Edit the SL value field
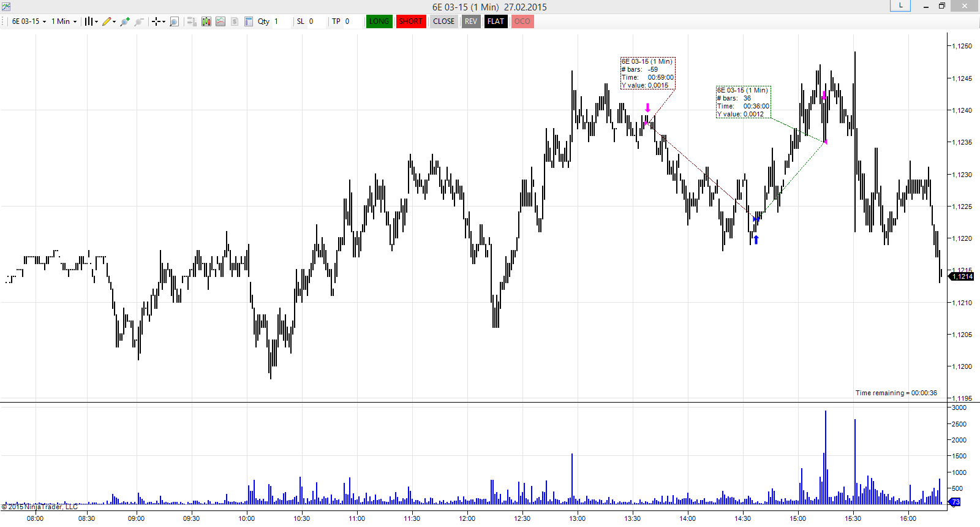 click(315, 21)
